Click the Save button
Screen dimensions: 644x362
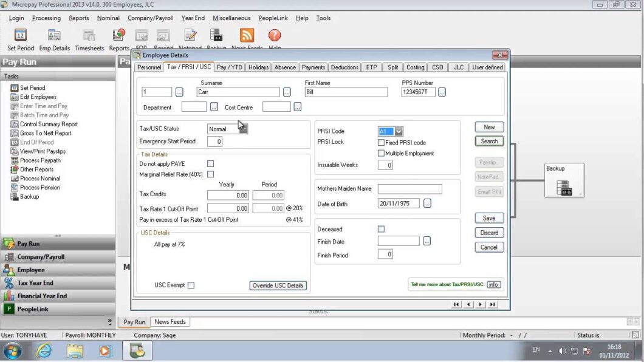pos(488,218)
